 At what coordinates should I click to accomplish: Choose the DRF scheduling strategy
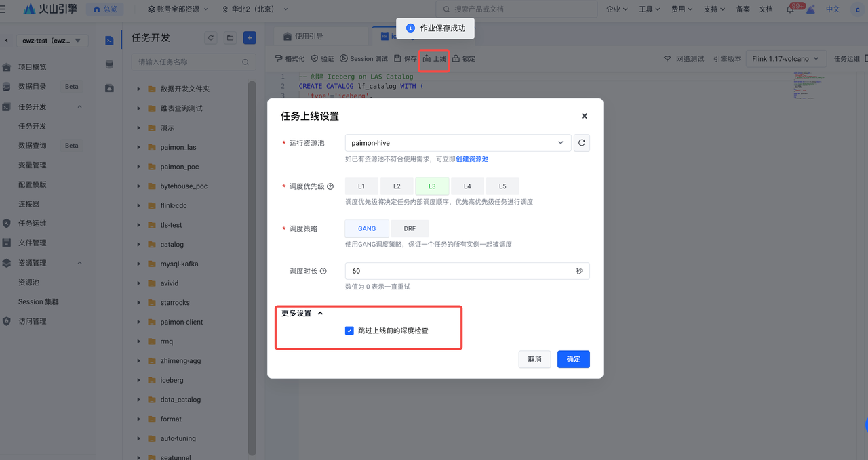coord(410,229)
